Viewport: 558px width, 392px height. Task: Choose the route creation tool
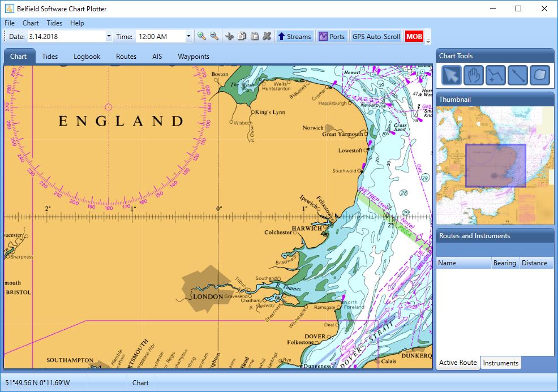point(496,75)
